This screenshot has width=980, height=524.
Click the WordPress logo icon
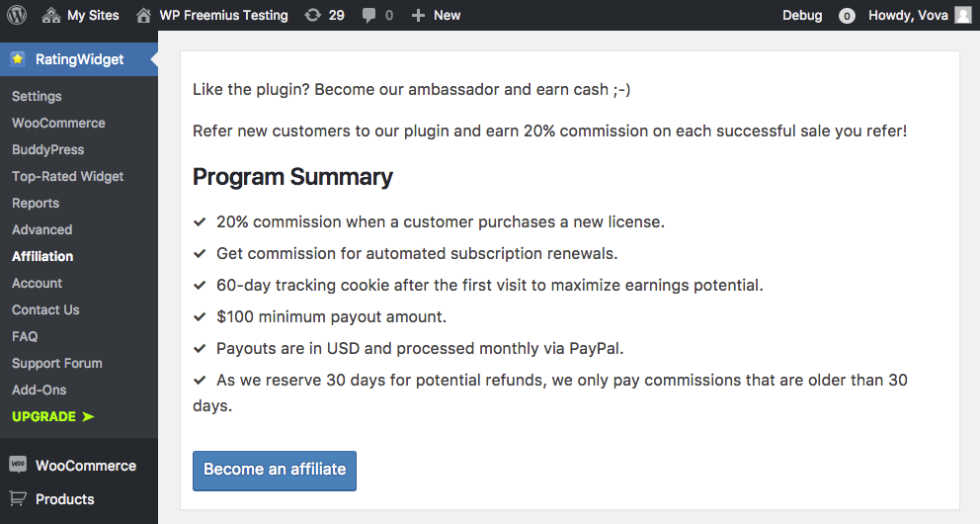point(17,15)
